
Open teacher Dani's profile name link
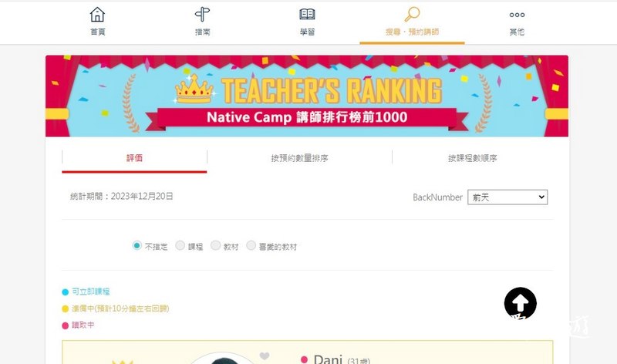pyautogui.click(x=328, y=359)
